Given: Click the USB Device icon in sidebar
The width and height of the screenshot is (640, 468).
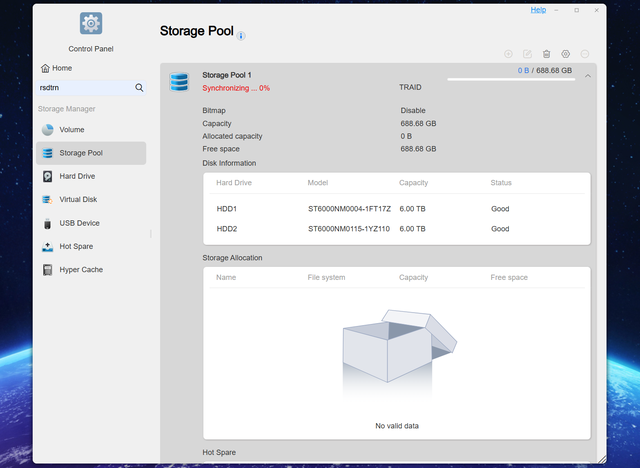Looking at the screenshot, I should (47, 223).
